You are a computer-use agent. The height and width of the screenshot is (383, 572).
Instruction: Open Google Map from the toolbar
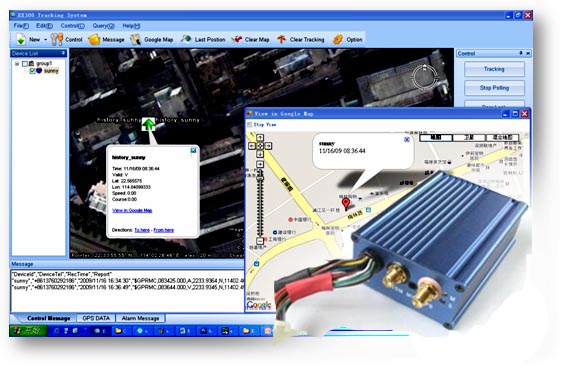click(x=136, y=39)
